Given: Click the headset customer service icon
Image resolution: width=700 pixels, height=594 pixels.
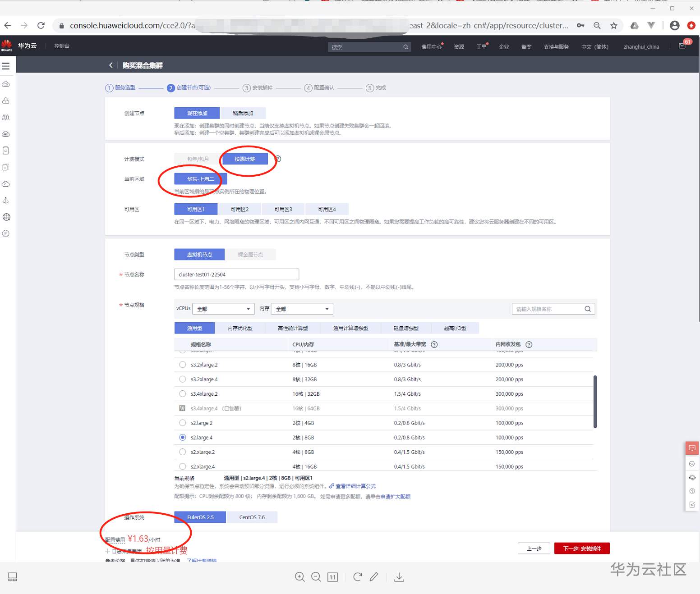Looking at the screenshot, I should click(x=692, y=477).
